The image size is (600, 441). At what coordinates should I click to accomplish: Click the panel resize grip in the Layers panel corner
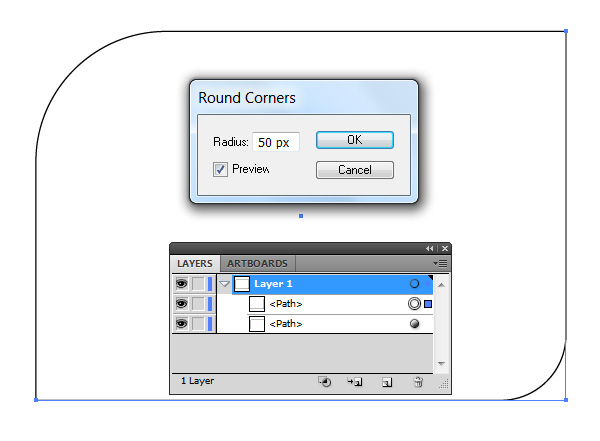tap(443, 384)
